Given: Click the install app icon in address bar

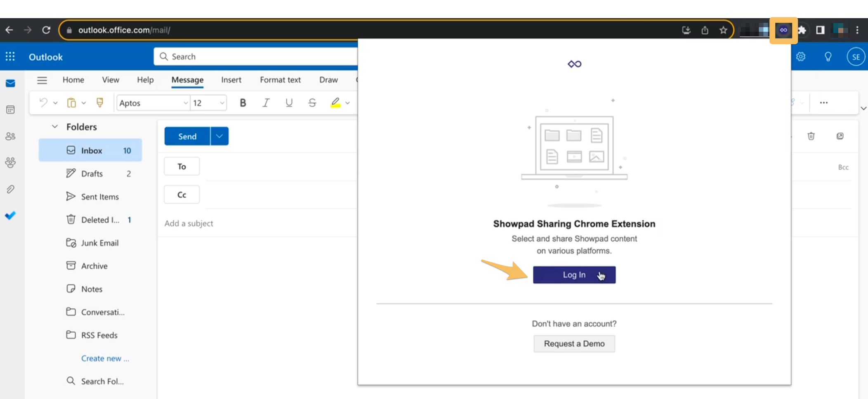Looking at the screenshot, I should coord(686,30).
